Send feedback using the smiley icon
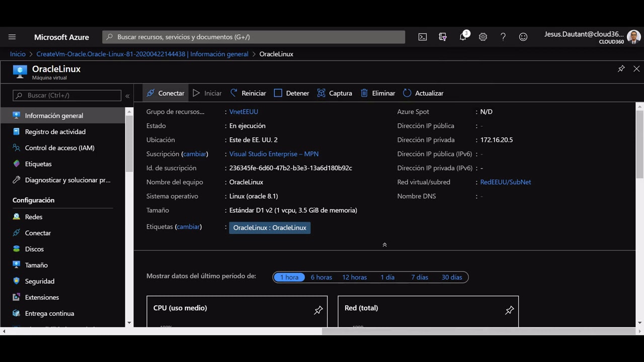This screenshot has height=362, width=644. [x=523, y=37]
